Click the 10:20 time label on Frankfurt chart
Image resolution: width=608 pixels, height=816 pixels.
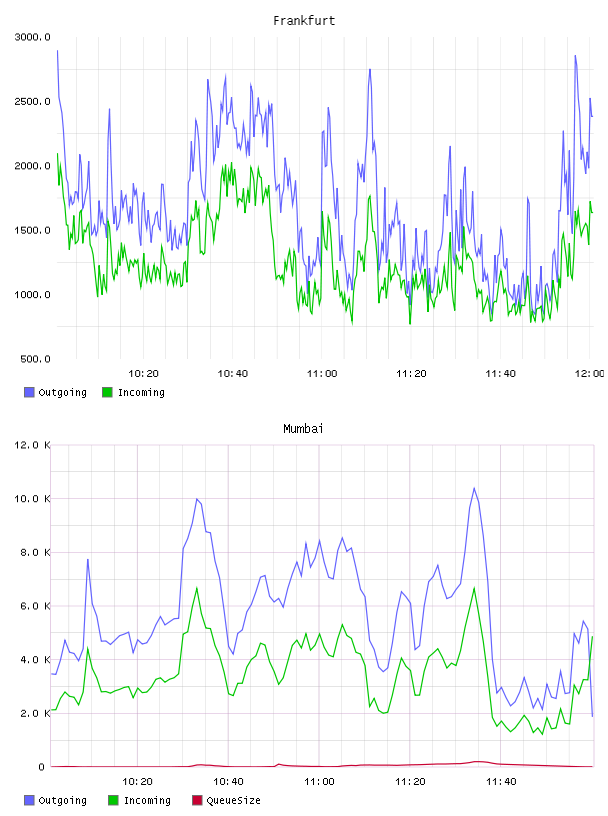point(143,374)
